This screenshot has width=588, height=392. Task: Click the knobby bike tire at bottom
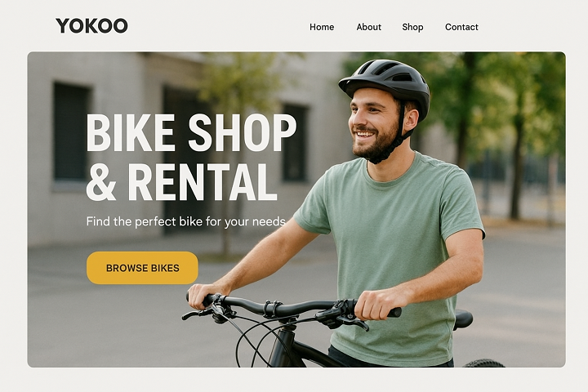click(483, 363)
